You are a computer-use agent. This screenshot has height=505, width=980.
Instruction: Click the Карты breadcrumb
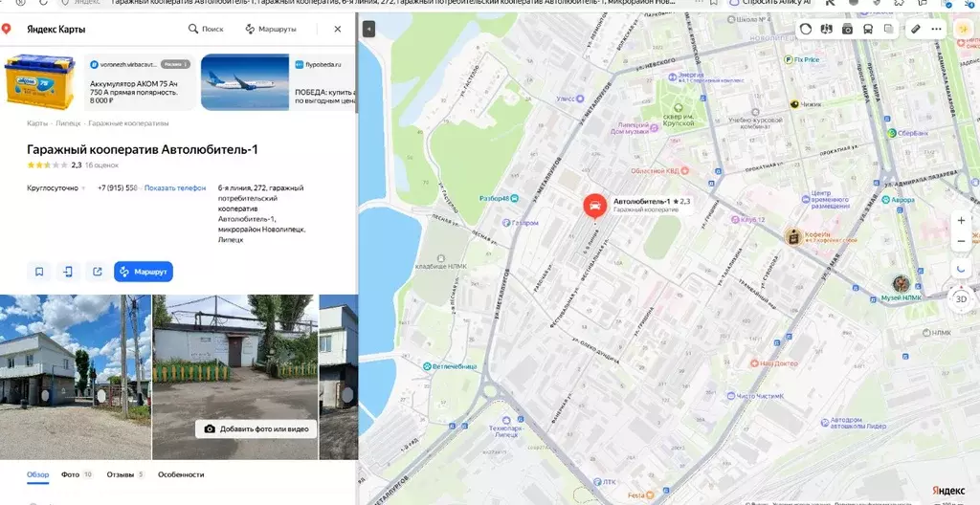pyautogui.click(x=37, y=123)
